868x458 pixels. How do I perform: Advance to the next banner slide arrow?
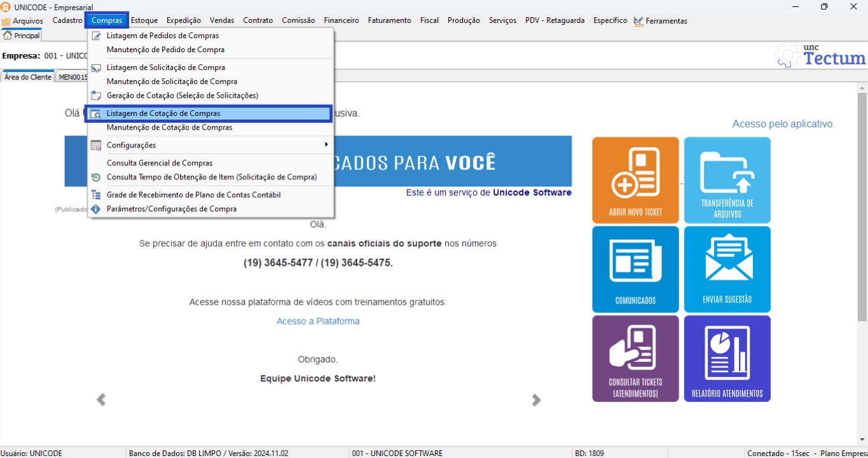536,399
